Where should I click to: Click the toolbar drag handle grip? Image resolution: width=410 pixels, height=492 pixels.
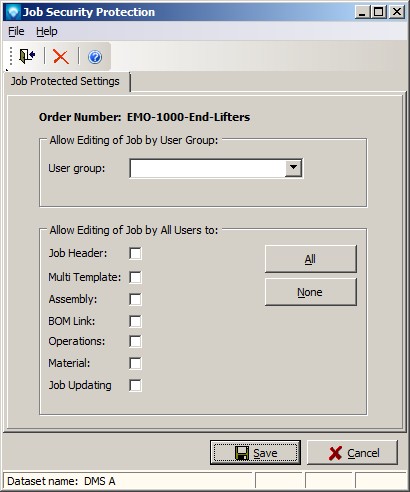(x=11, y=56)
